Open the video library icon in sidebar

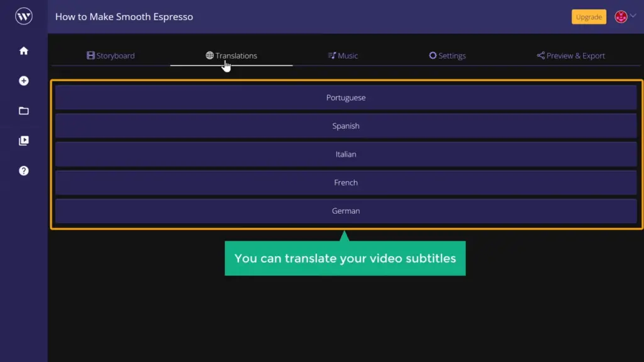24,141
